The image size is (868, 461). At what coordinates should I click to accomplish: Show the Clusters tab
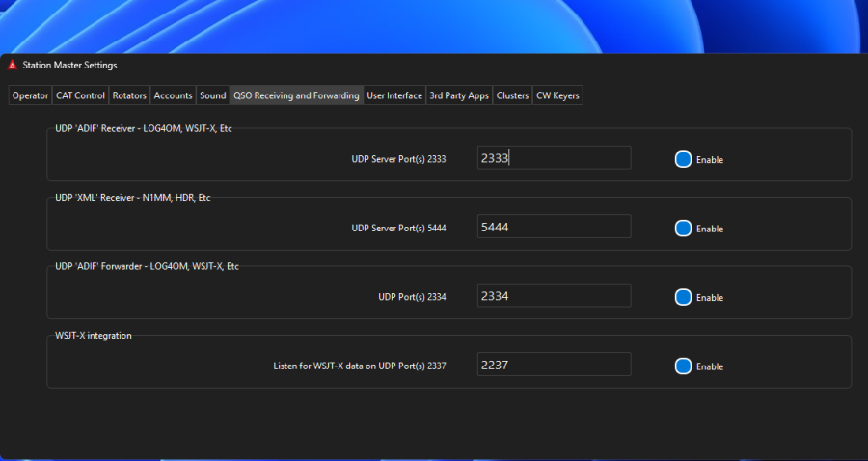tap(512, 95)
